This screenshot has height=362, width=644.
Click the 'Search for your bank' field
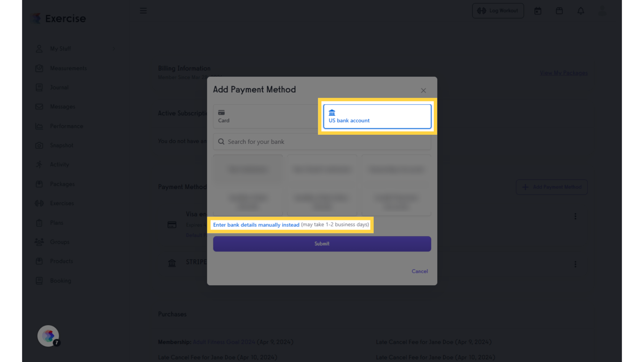coord(322,141)
